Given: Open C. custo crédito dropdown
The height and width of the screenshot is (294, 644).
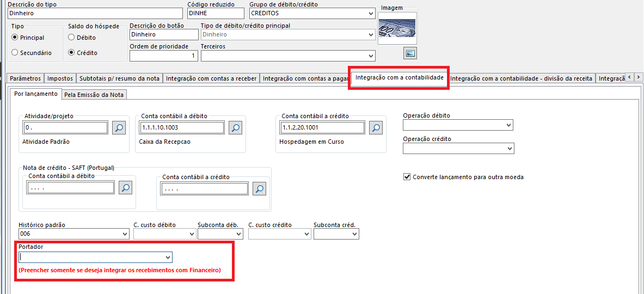Looking at the screenshot, I should click(x=306, y=234).
